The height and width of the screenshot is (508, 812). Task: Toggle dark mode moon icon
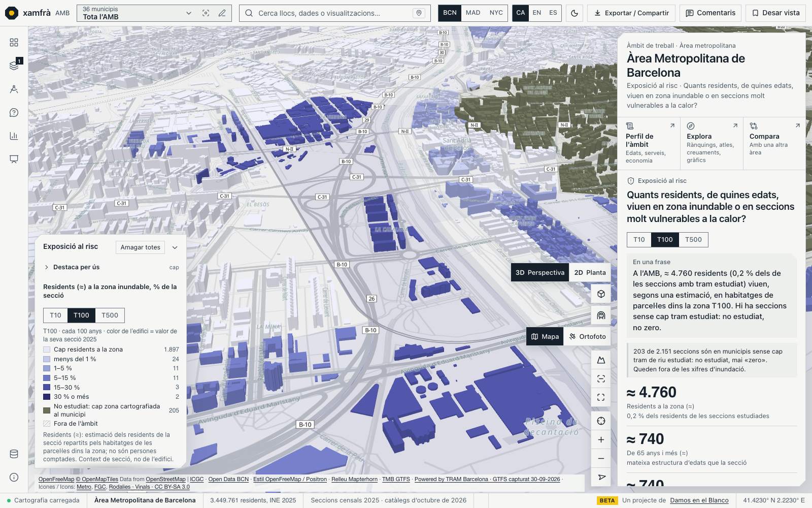[x=574, y=13]
